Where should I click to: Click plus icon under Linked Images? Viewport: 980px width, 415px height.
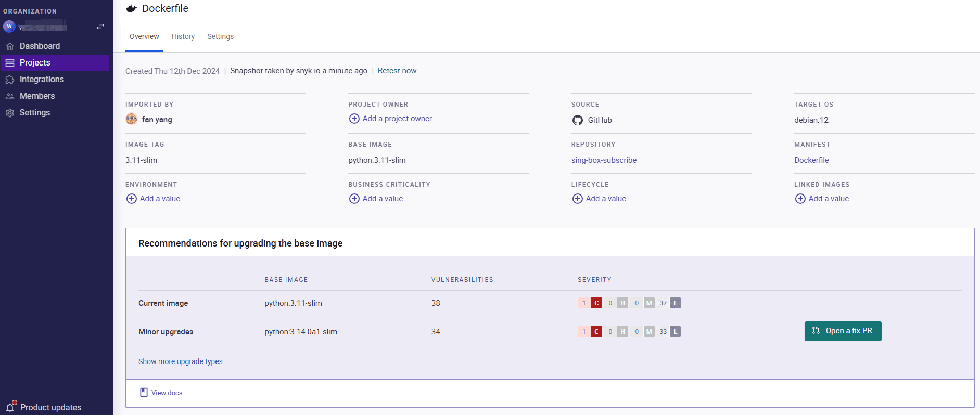[x=800, y=199]
